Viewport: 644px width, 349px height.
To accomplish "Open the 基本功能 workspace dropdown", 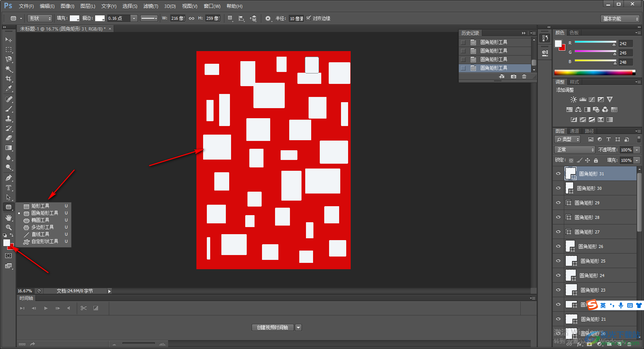I will 620,19.
